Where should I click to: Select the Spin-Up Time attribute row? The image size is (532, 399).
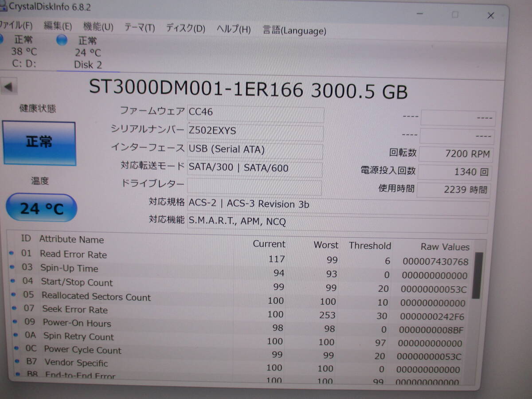[239, 271]
